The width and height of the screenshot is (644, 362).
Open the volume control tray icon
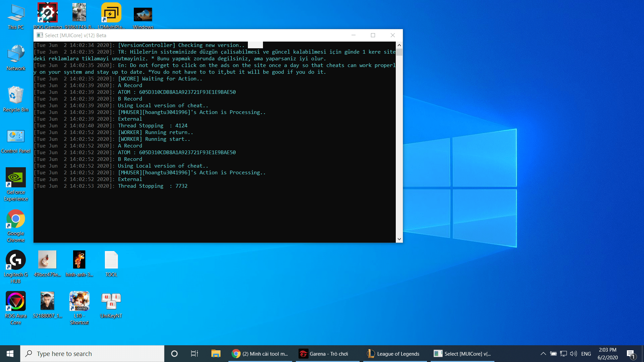point(574,354)
